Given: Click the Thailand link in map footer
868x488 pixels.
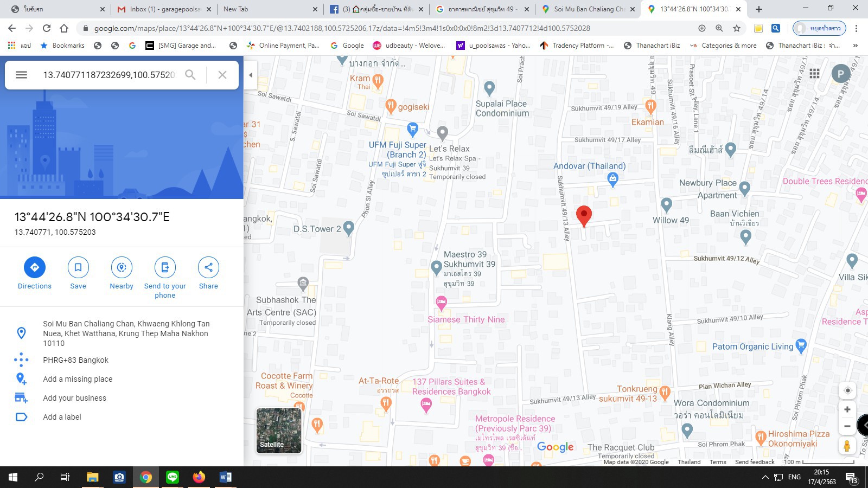Looking at the screenshot, I should click(689, 462).
